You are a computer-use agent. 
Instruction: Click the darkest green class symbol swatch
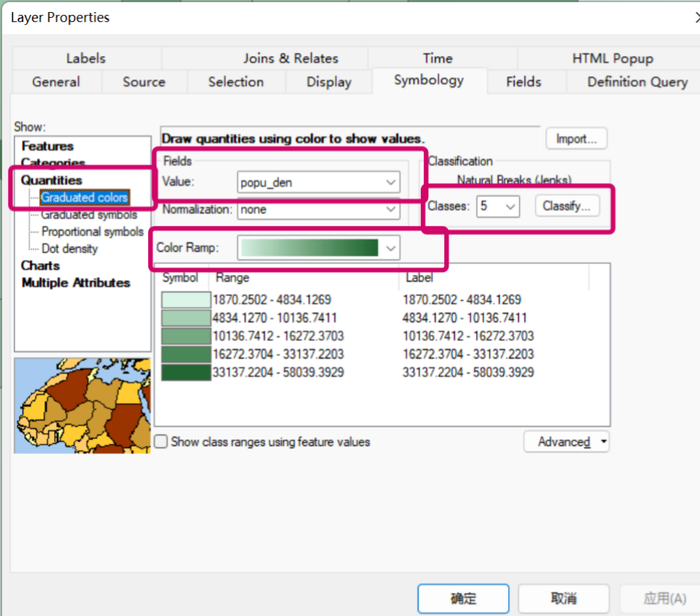tap(186, 372)
